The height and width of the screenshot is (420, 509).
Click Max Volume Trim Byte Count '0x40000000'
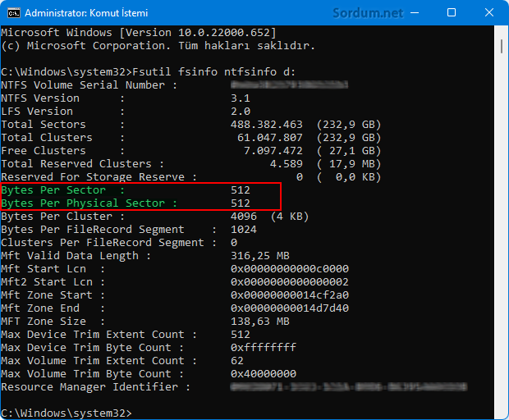[x=264, y=373]
